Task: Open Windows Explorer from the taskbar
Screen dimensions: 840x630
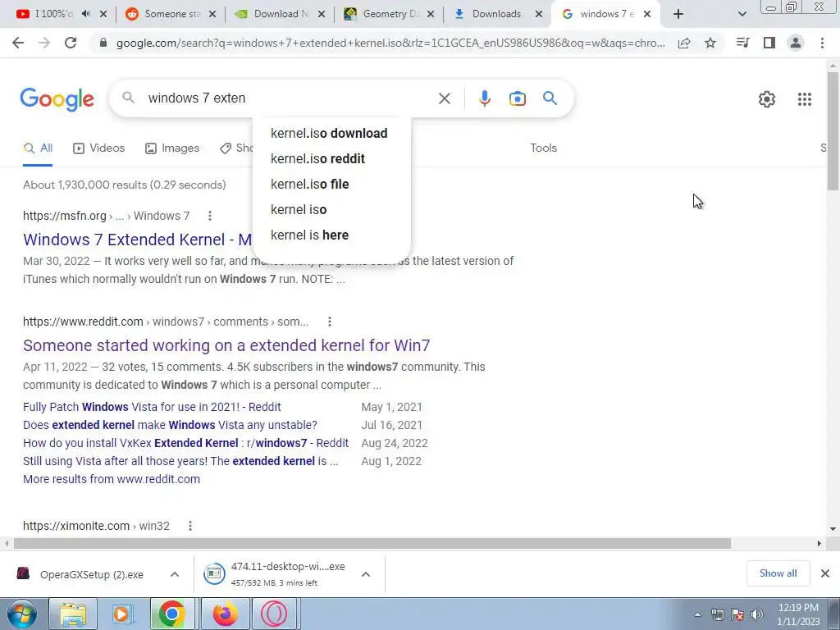Action: [73, 614]
